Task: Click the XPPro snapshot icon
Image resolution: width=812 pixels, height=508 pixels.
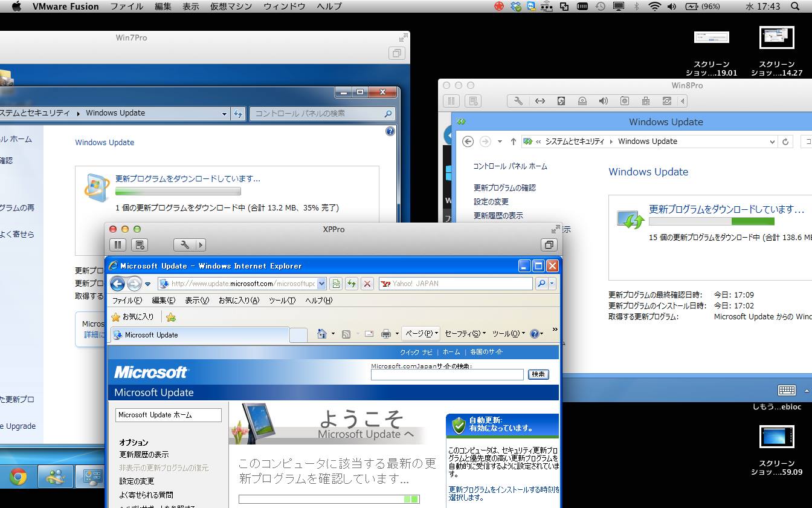Action: [140, 245]
